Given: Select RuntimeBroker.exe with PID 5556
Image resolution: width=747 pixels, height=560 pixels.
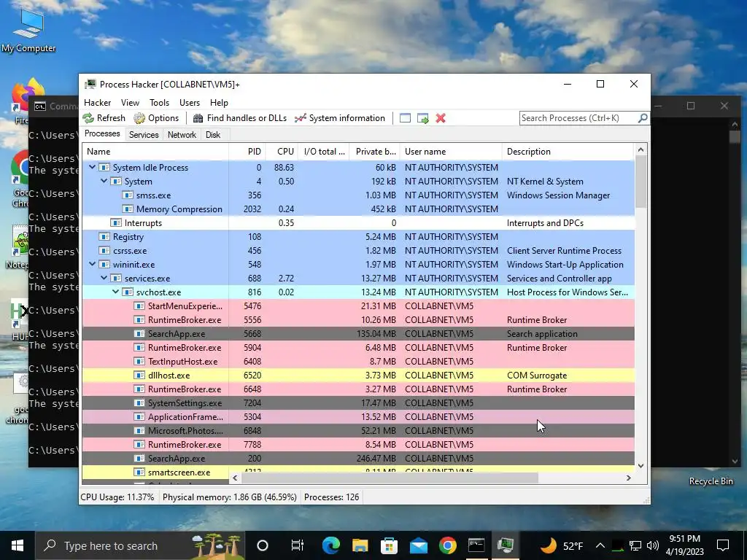Looking at the screenshot, I should pyautogui.click(x=358, y=320).
